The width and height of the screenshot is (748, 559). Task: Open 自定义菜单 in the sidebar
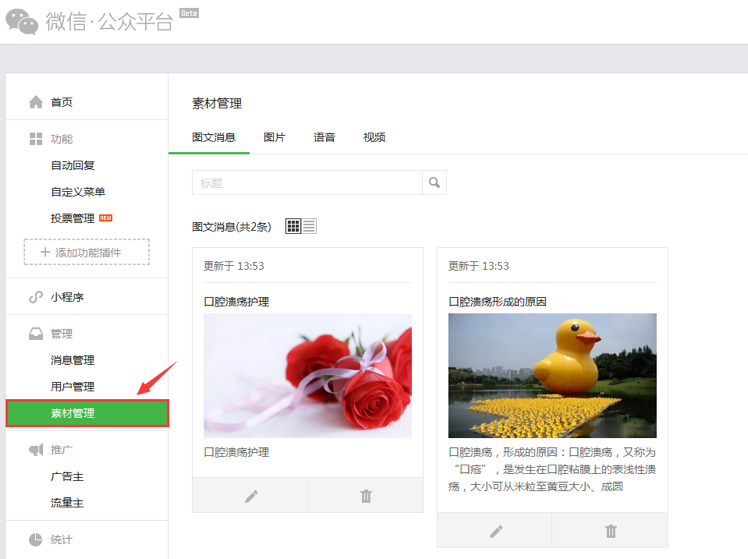[x=78, y=192]
